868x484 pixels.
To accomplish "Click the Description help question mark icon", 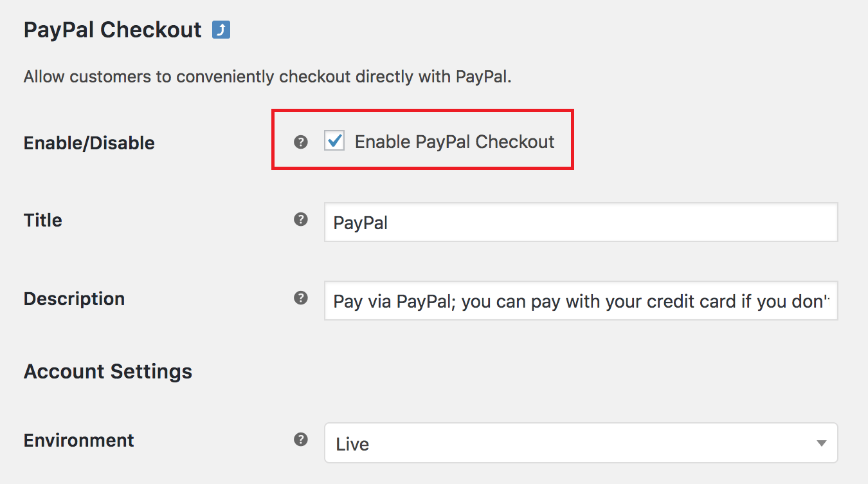I will click(x=301, y=298).
